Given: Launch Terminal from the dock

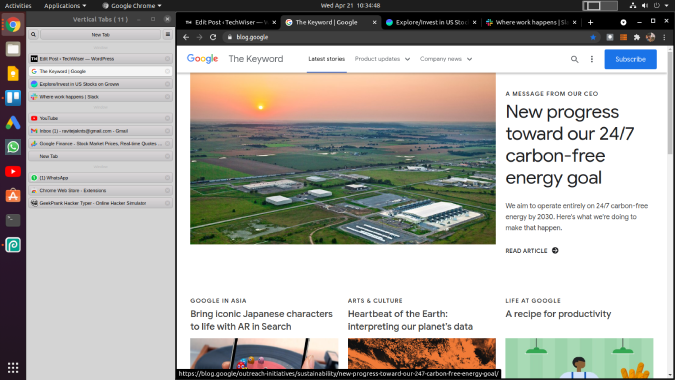Looking at the screenshot, I should (x=13, y=220).
